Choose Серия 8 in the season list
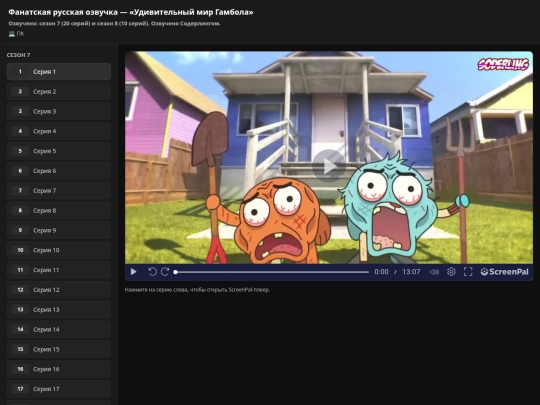Image resolution: width=540 pixels, height=405 pixels. (x=59, y=210)
